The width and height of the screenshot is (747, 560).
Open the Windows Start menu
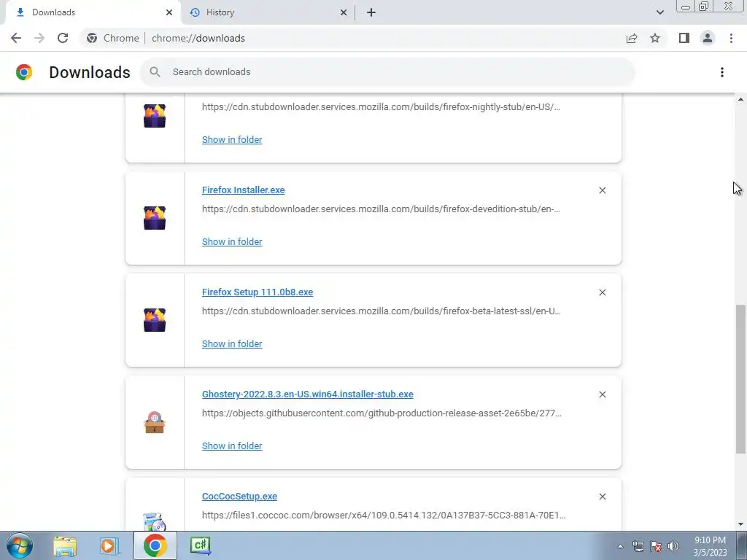(x=20, y=545)
